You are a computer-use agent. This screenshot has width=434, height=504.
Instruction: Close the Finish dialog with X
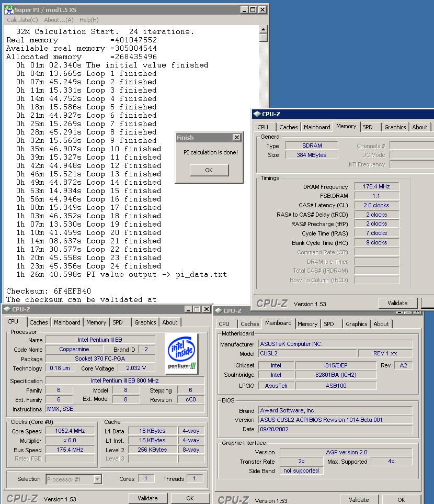[x=237, y=138]
